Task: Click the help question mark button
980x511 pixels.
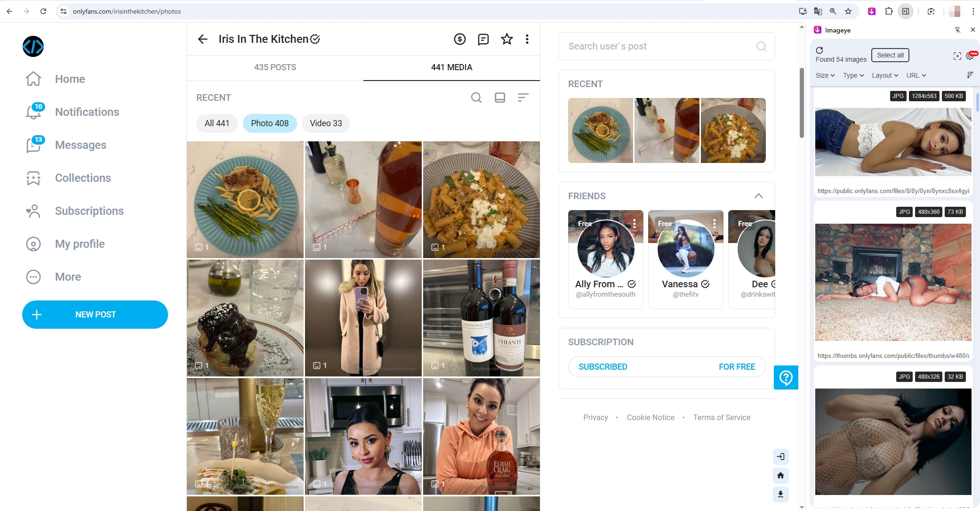Action: coord(786,377)
